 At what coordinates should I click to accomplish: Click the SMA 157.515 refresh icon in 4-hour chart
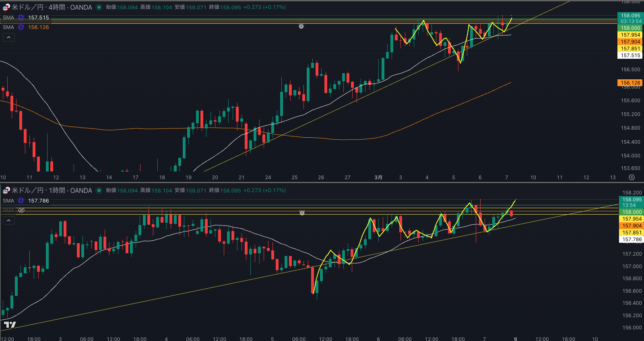[21, 18]
